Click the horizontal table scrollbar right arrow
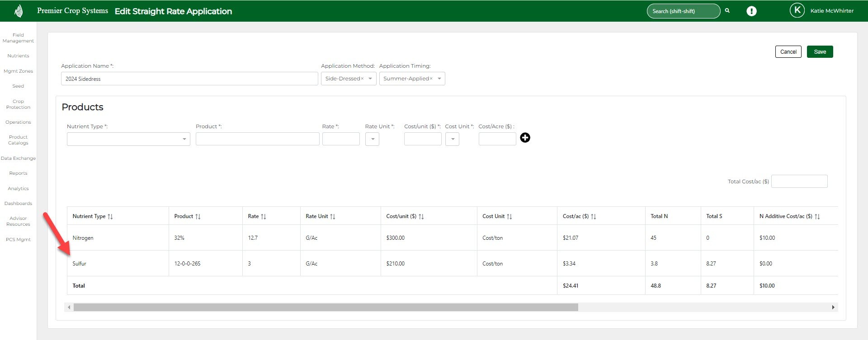 [x=833, y=307]
